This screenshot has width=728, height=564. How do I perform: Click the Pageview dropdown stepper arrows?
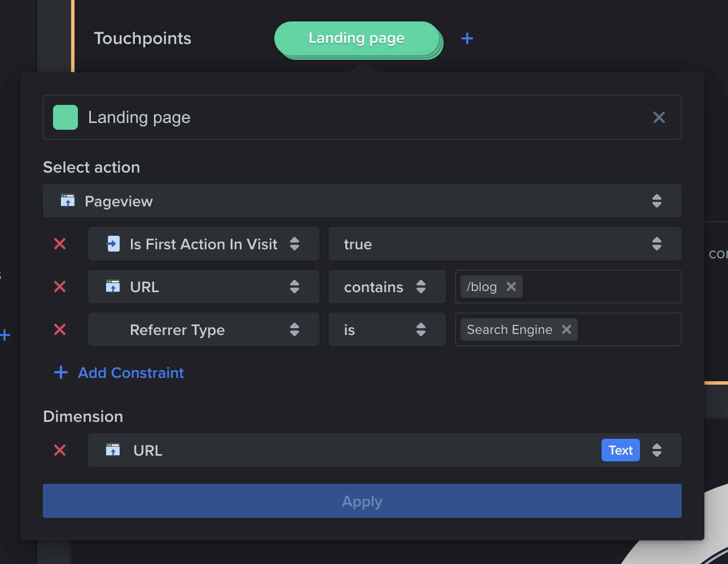pos(657,201)
